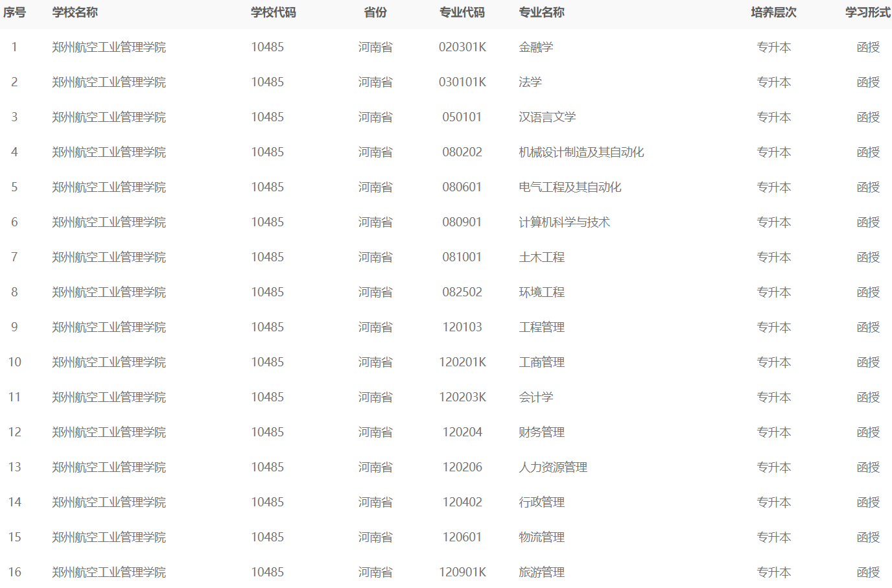Viewport: 892px width, 588px height.
Task: Select the major name 机械设计制造及其自动化
Action: [581, 152]
